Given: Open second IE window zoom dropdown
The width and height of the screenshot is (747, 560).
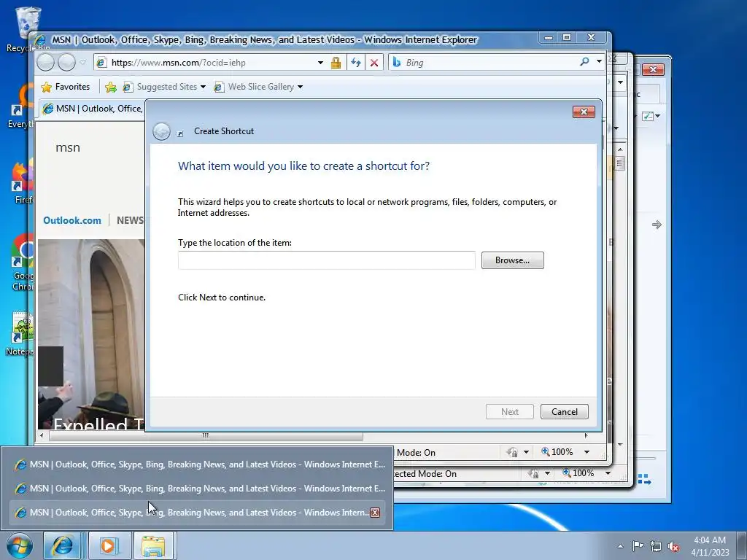Looking at the screenshot, I should pyautogui.click(x=608, y=473).
